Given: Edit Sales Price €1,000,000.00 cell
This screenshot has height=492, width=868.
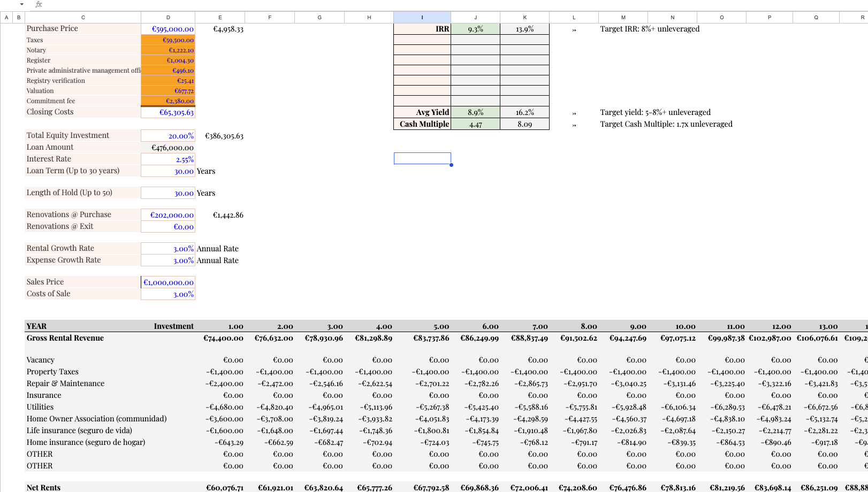Looking at the screenshot, I should pyautogui.click(x=168, y=282).
